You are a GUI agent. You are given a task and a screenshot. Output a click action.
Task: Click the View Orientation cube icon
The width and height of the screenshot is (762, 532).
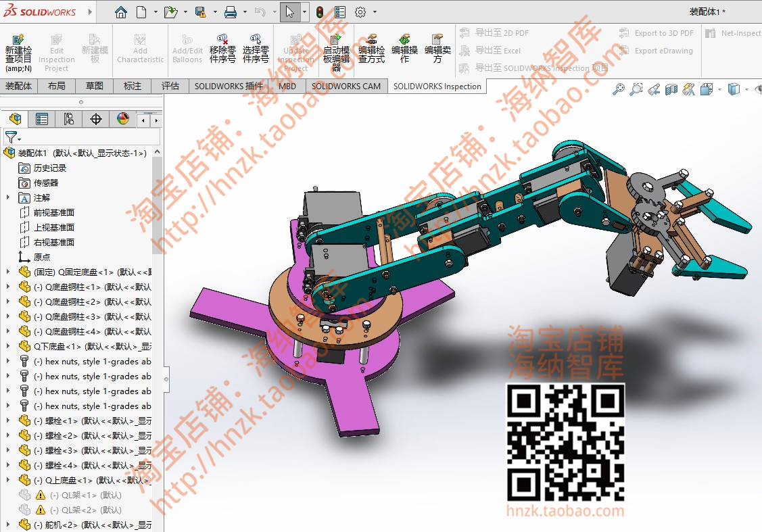707,89
